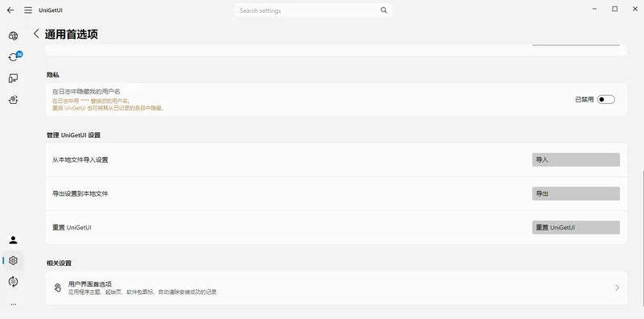Click the 导入 button
644x319 pixels.
[x=576, y=160]
